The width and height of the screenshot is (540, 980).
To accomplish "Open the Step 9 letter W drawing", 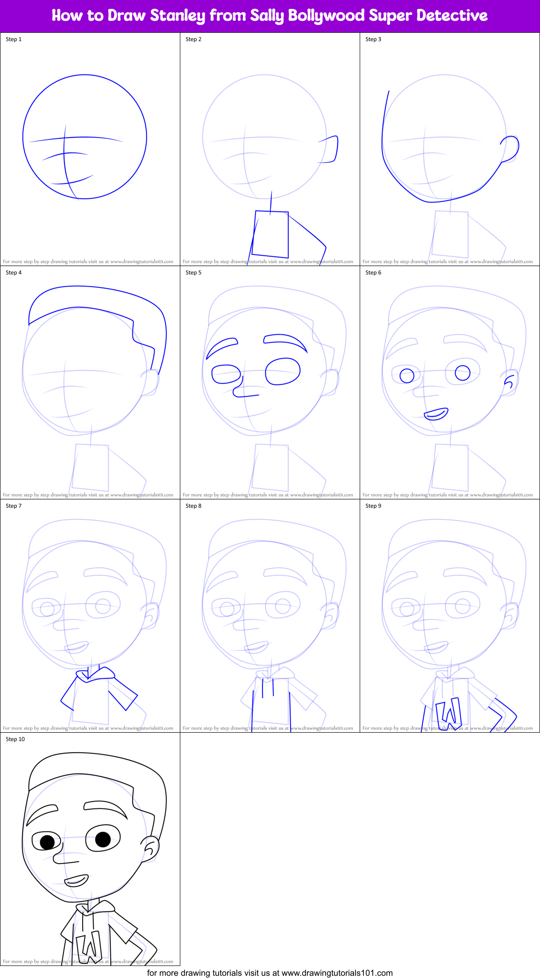I will [x=450, y=616].
